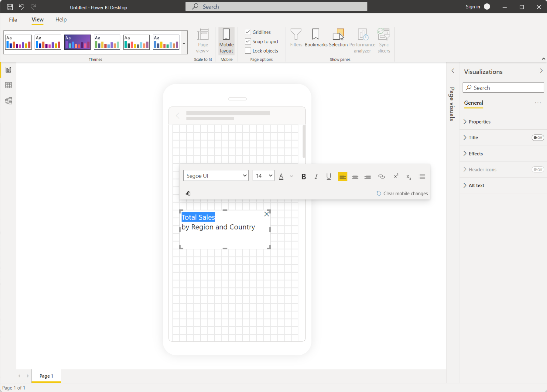
Task: Switch to the Help ribbon tab
Action: pos(61,20)
